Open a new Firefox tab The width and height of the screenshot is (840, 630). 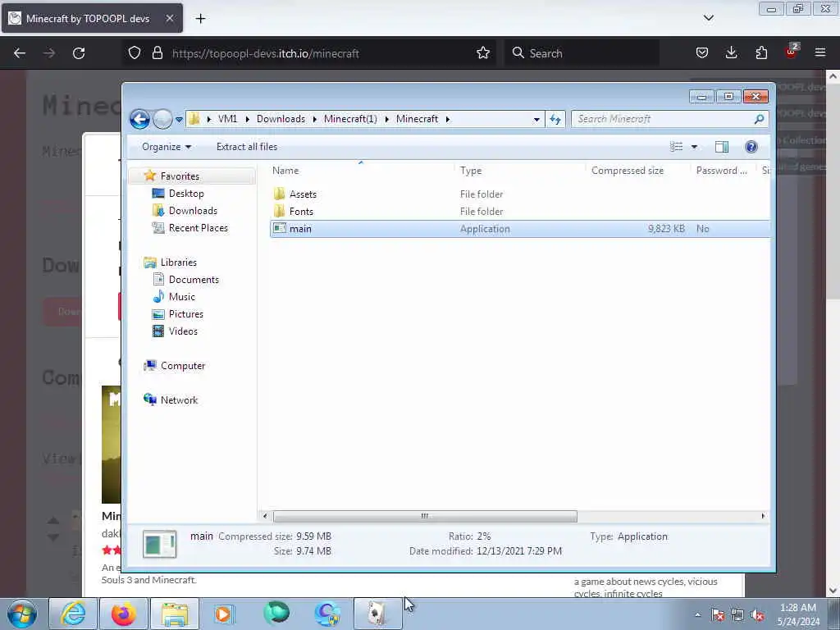click(x=200, y=19)
